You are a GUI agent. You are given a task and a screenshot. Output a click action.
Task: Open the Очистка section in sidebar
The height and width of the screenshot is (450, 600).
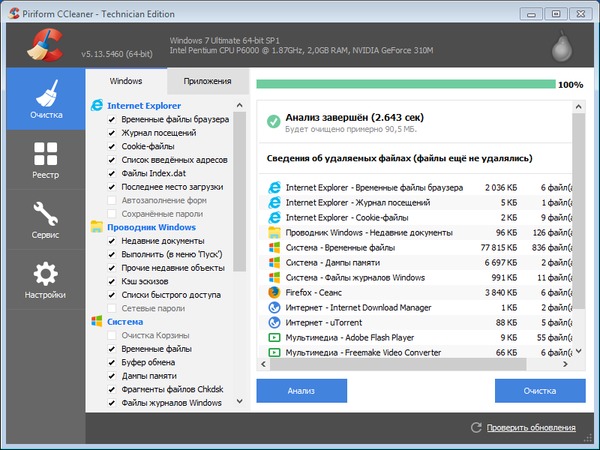[45, 100]
